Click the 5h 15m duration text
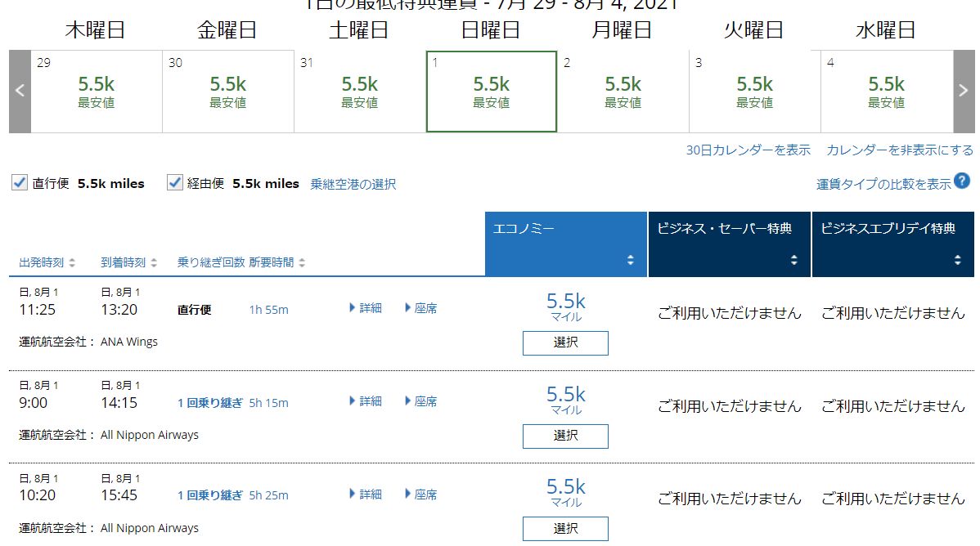 pyautogui.click(x=269, y=403)
